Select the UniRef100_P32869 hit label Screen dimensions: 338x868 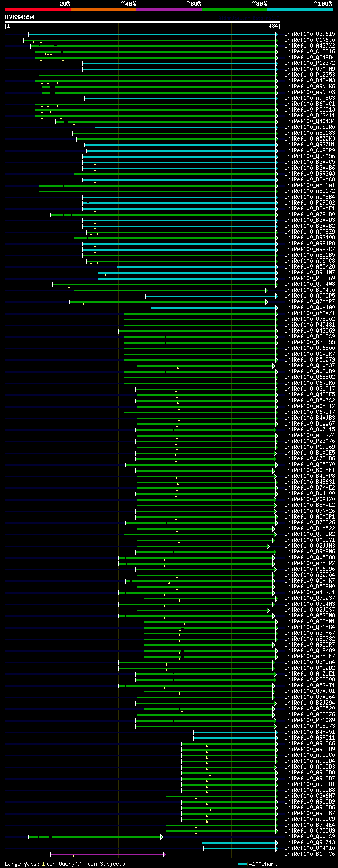[309, 278]
